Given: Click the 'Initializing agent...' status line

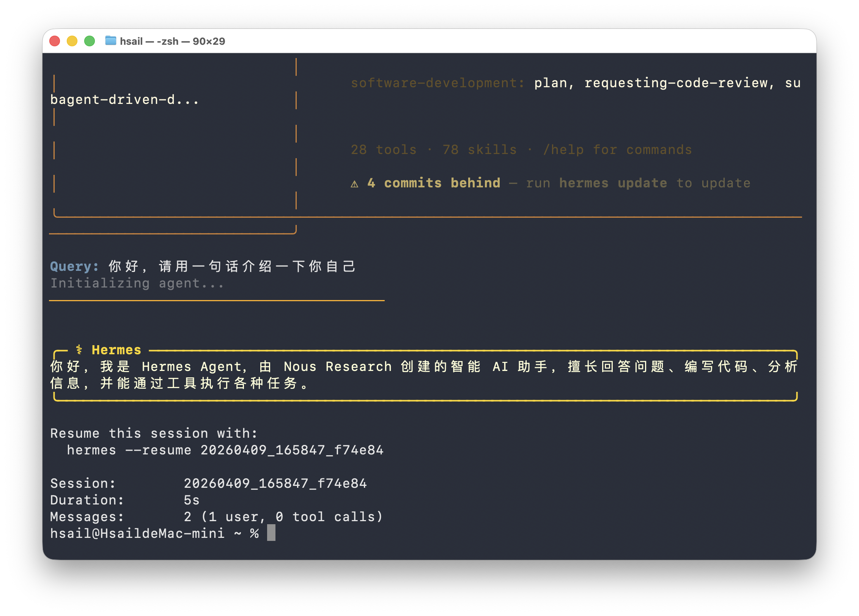Looking at the screenshot, I should coord(137,283).
